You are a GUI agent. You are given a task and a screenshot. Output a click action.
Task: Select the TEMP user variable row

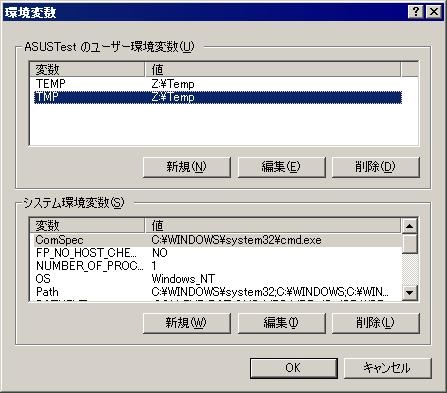point(218,84)
